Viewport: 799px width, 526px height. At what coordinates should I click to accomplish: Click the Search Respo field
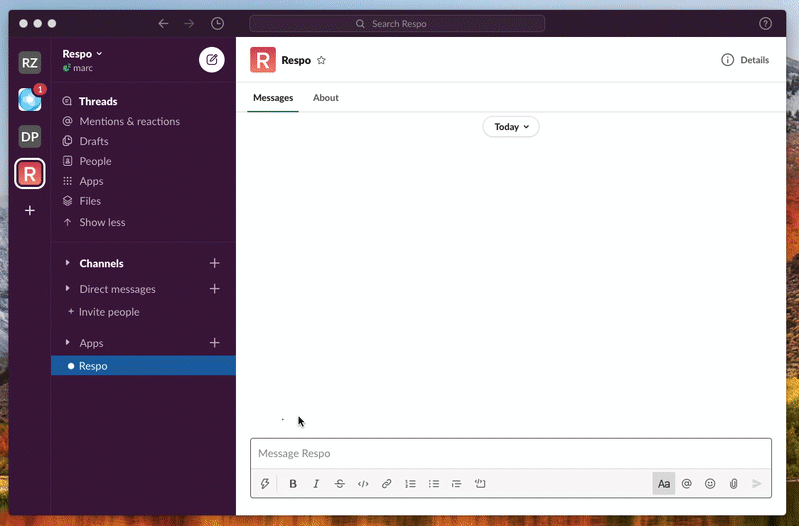click(x=397, y=23)
